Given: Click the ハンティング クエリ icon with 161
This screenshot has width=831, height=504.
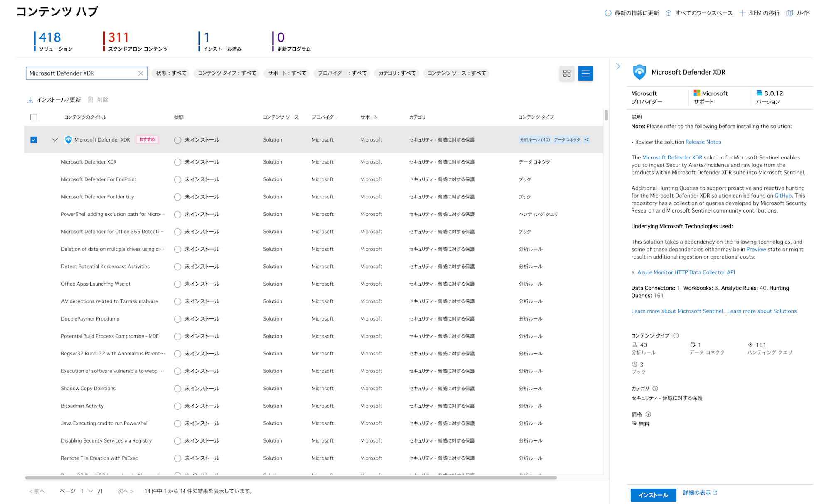Looking at the screenshot, I should (x=750, y=345).
